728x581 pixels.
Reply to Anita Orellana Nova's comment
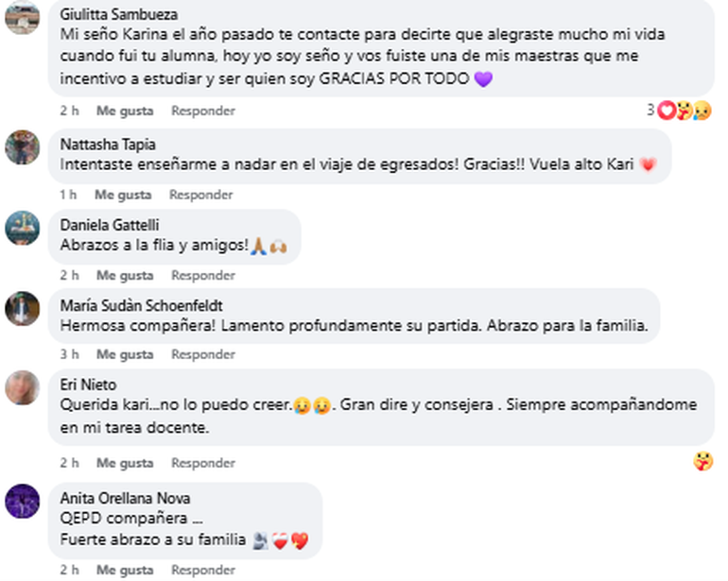click(x=202, y=571)
